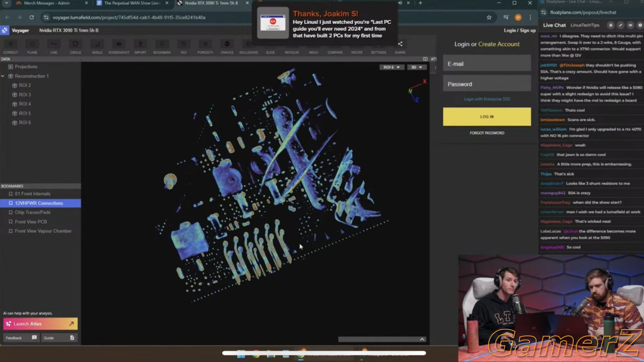The height and width of the screenshot is (362, 644).
Task: Collapse the Reconstruction 1 tree node
Action: tap(3, 76)
